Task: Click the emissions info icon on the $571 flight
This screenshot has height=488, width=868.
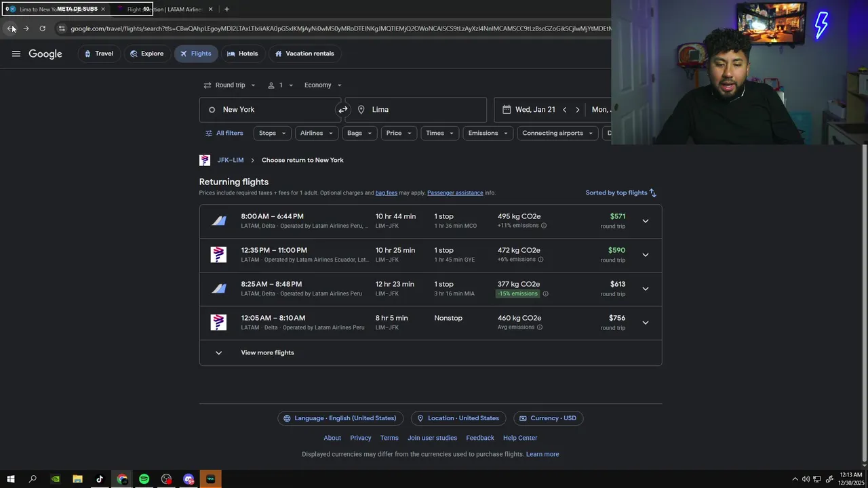Action: coord(544,226)
